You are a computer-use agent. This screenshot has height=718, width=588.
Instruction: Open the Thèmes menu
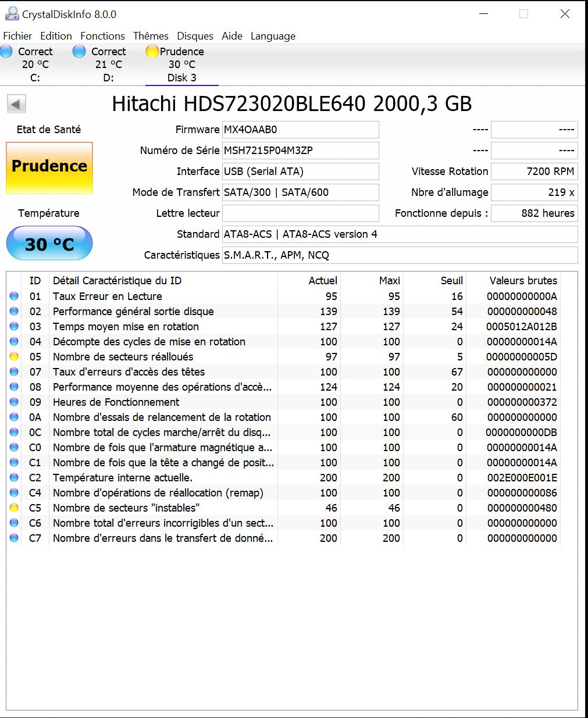click(x=151, y=36)
